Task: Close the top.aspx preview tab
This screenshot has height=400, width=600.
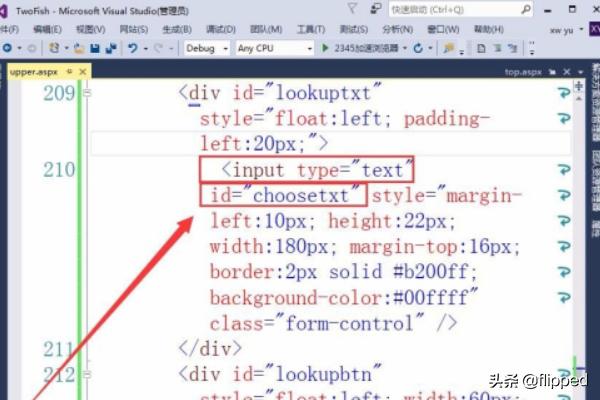Action: [x=567, y=72]
